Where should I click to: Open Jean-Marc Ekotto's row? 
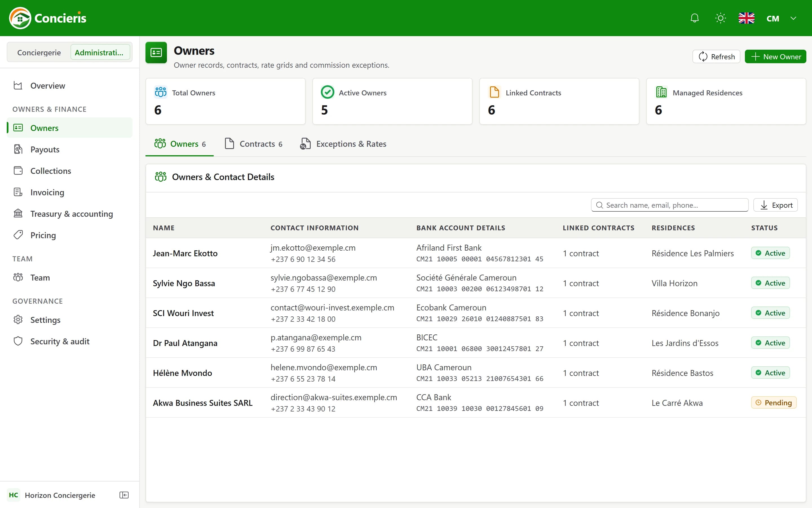pyautogui.click(x=476, y=253)
